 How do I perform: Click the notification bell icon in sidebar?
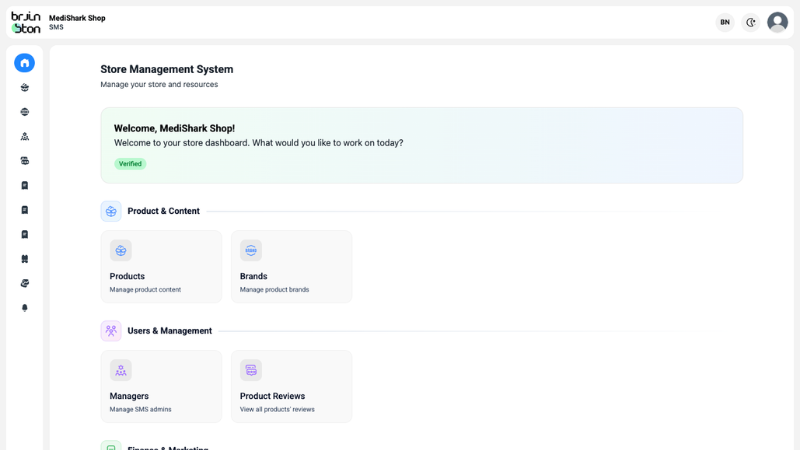pyautogui.click(x=24, y=308)
